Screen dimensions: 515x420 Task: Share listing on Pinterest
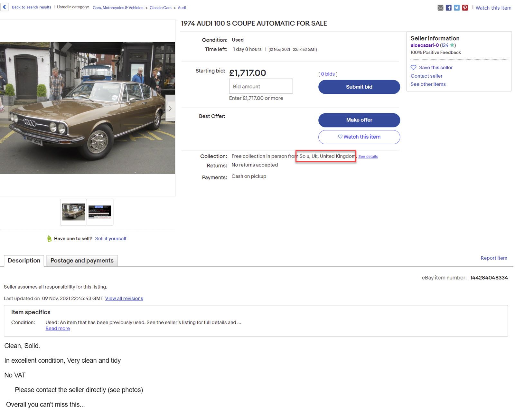pos(465,8)
